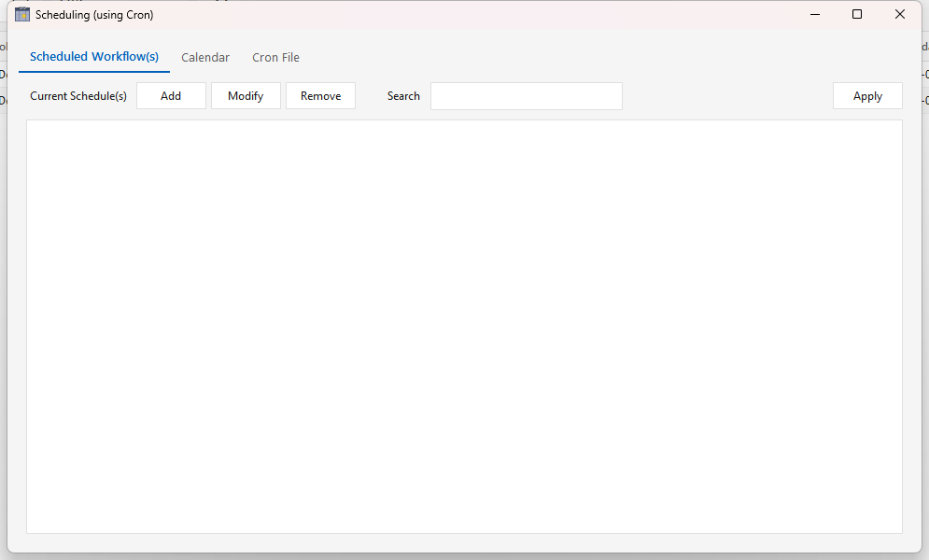Switch to the Scheduled Workflow(s) tab

click(94, 57)
